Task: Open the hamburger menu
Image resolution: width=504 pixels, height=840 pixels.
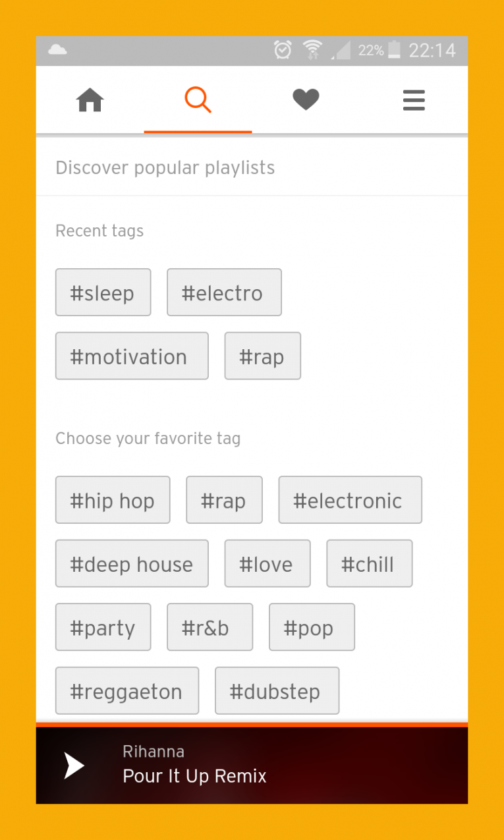Action: tap(414, 99)
